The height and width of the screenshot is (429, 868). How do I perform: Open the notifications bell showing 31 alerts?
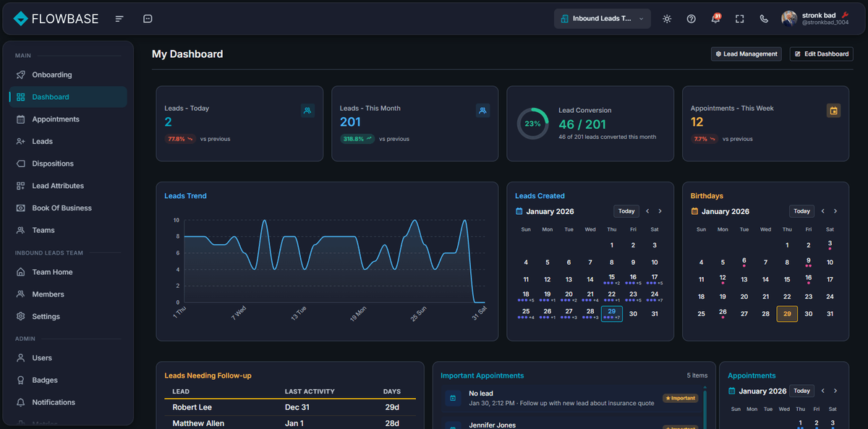(715, 18)
